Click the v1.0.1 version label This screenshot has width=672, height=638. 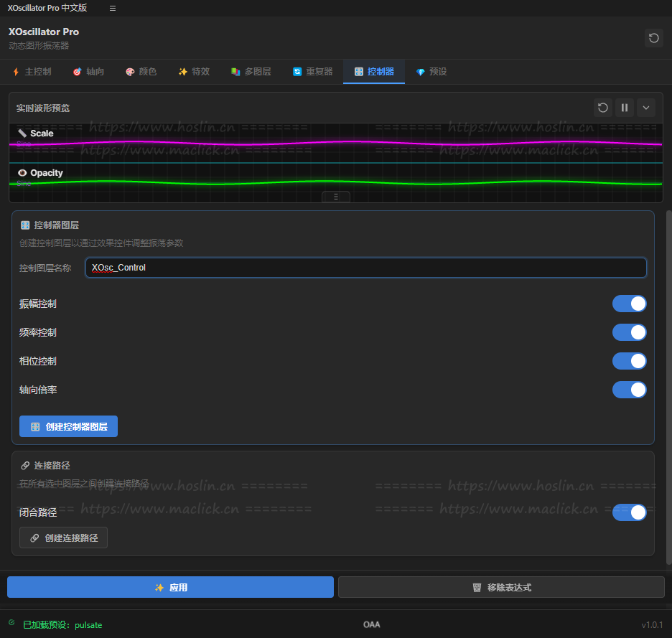click(652, 625)
